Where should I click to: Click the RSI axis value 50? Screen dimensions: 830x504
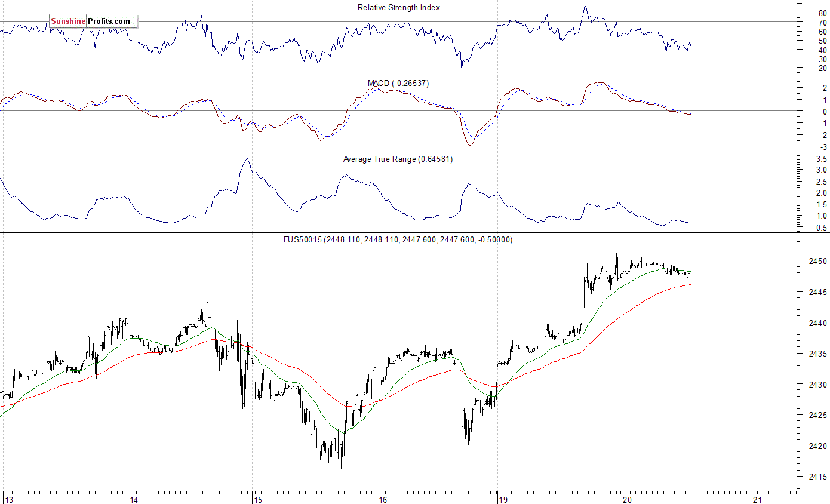(x=823, y=41)
